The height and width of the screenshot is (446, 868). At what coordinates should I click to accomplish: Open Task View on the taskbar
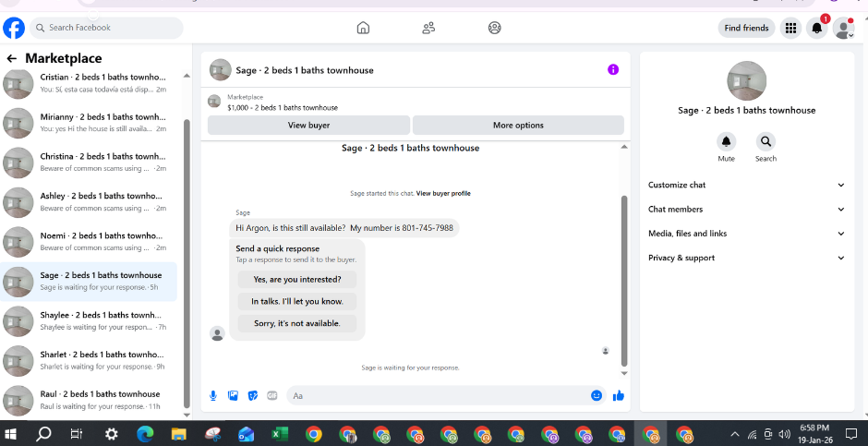(77, 434)
